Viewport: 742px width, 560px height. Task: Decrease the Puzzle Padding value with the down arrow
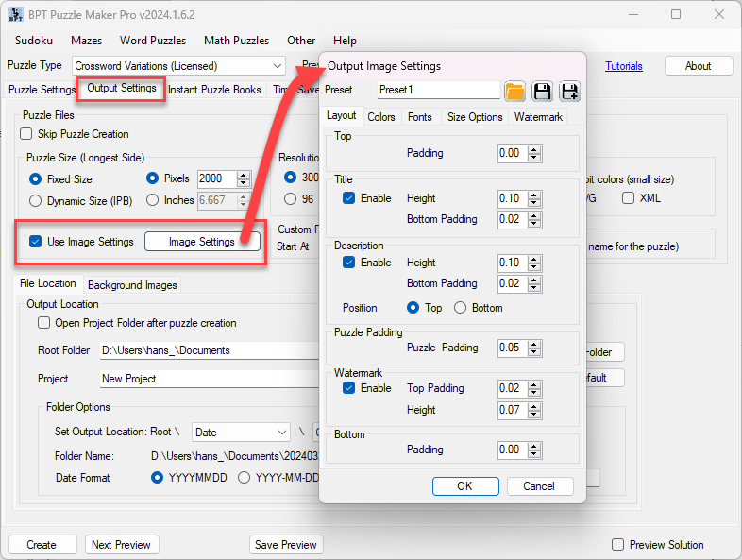pyautogui.click(x=535, y=351)
